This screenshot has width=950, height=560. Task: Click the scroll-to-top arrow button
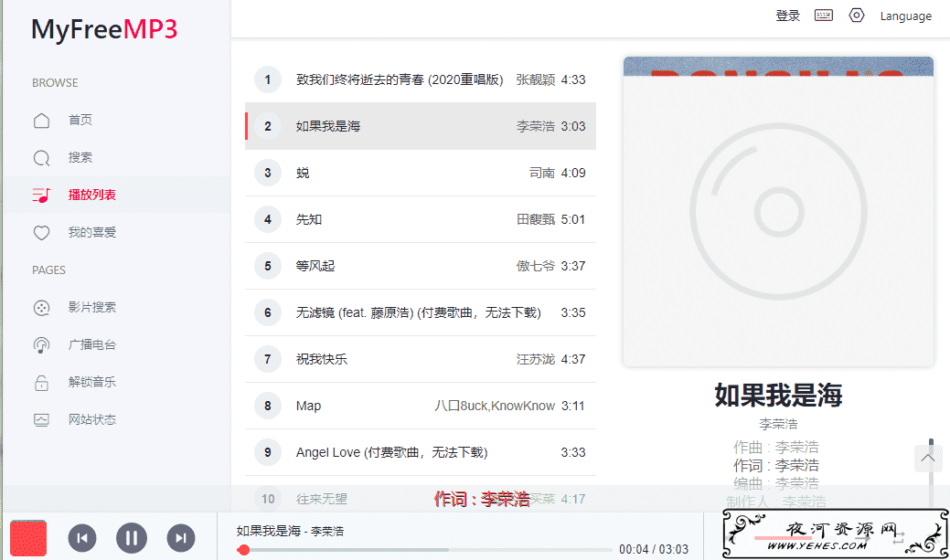927,459
